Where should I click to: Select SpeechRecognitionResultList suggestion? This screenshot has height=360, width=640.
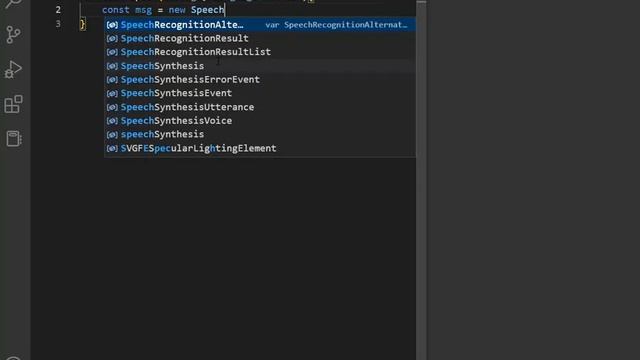coord(260,52)
